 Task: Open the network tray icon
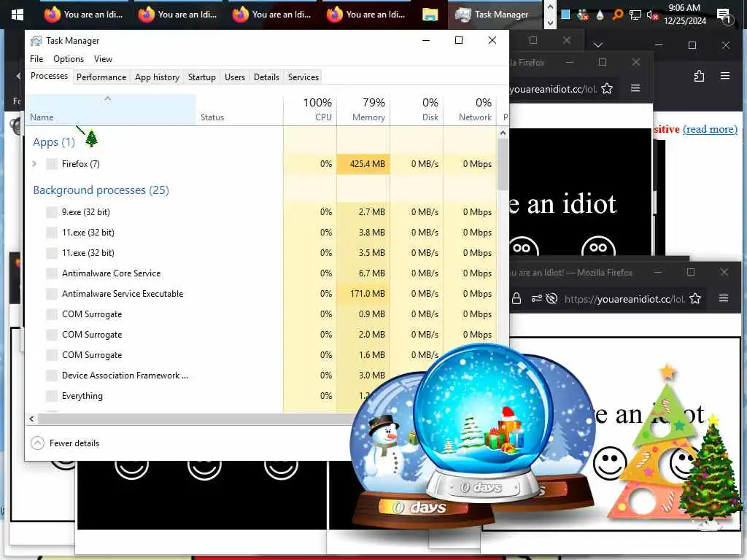(x=635, y=15)
